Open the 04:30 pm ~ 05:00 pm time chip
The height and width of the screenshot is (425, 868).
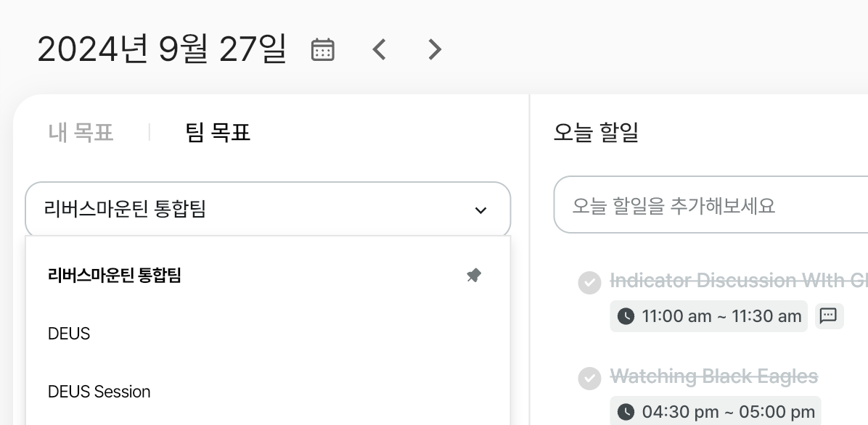tap(715, 412)
